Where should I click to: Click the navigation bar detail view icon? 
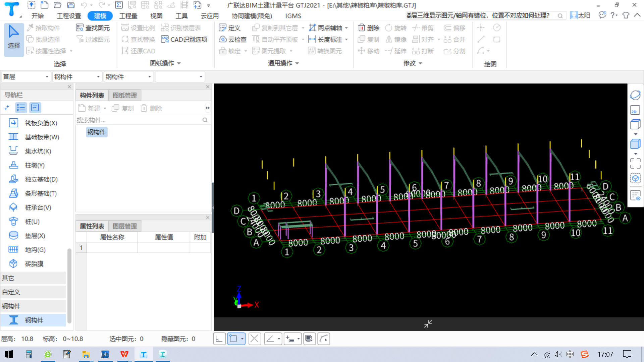tap(35, 108)
